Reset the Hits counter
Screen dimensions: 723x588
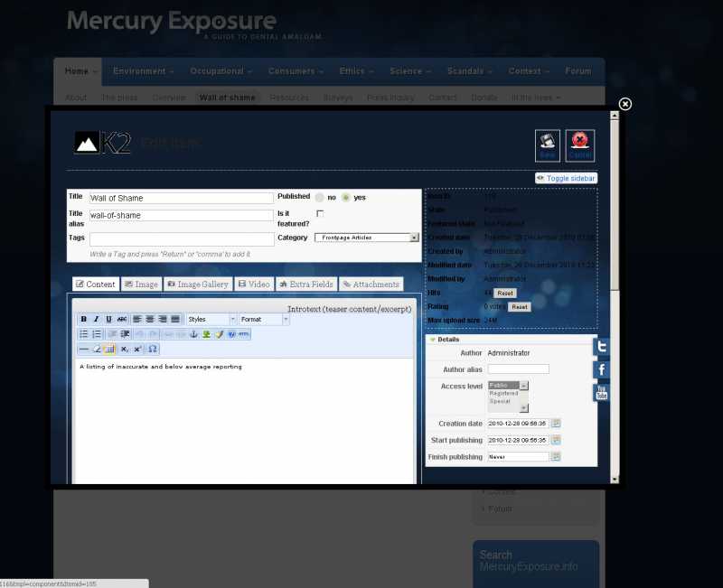pos(505,293)
